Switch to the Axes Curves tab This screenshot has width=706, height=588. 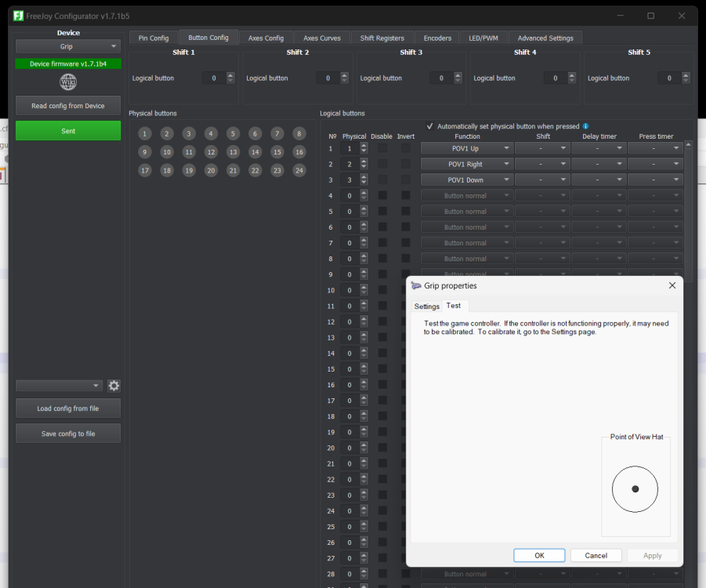click(321, 38)
